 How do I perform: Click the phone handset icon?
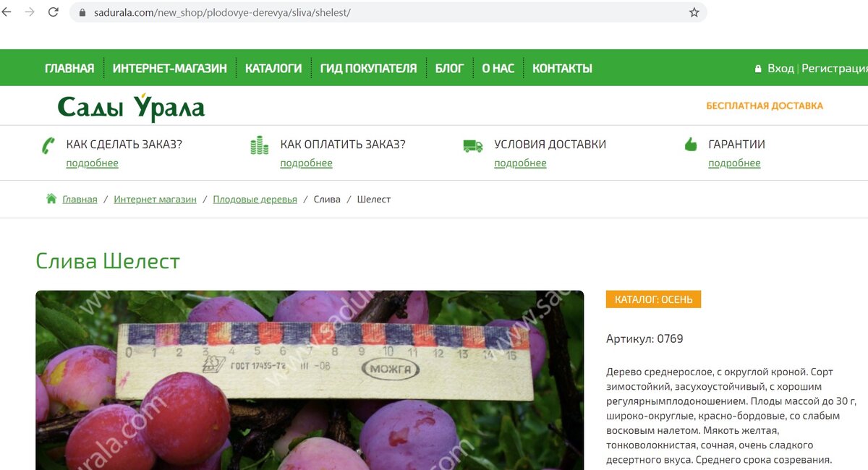pos(48,145)
